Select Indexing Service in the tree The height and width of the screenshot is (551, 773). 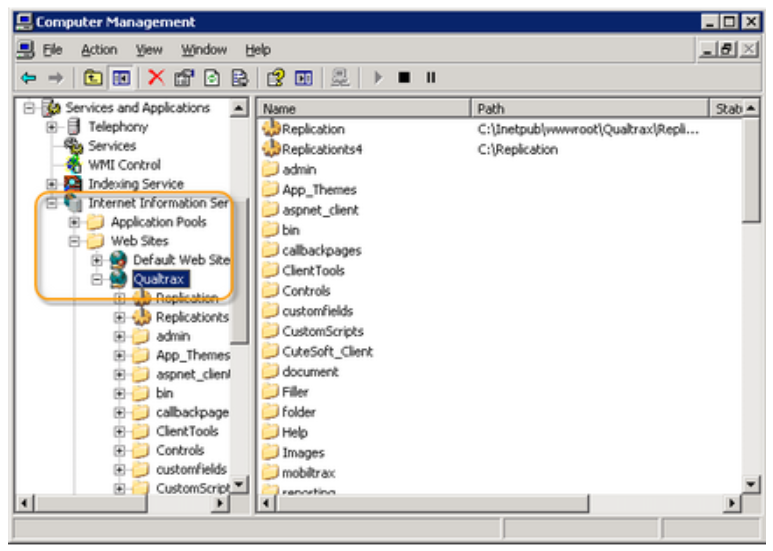click(136, 184)
